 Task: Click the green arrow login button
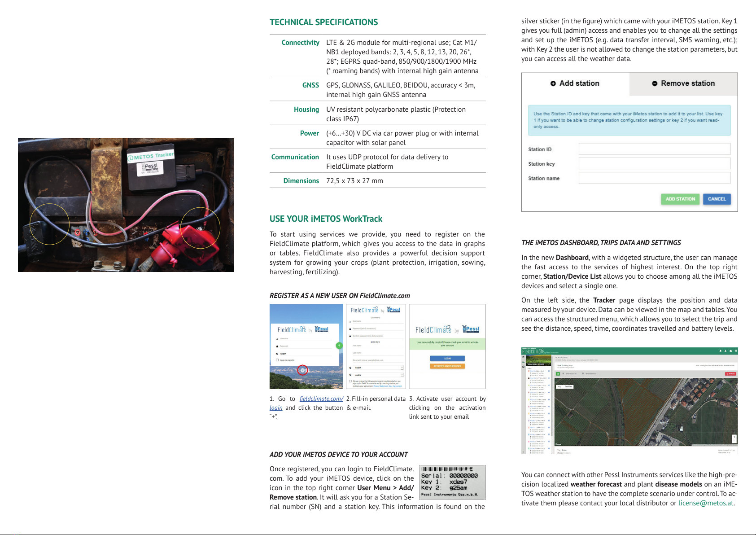pos(339,345)
